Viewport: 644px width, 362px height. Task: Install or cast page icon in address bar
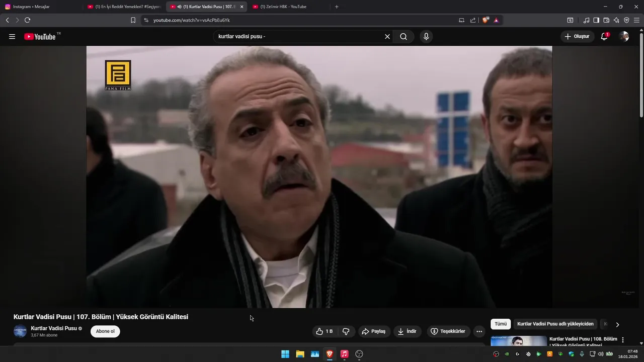[x=461, y=20]
